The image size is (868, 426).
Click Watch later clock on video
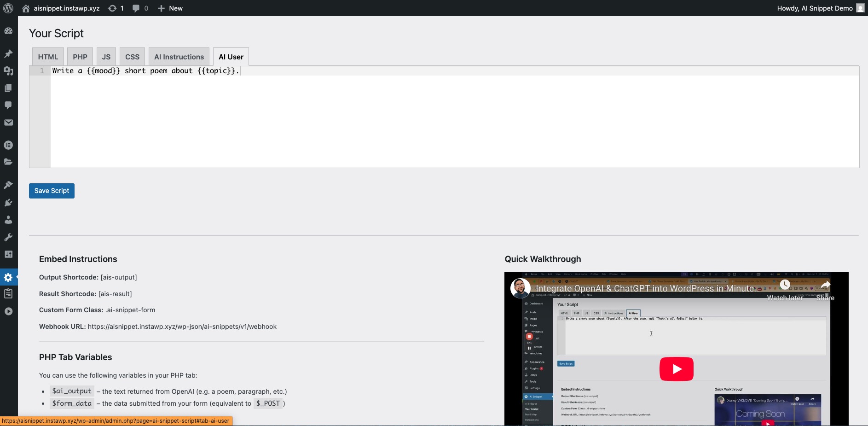click(785, 291)
